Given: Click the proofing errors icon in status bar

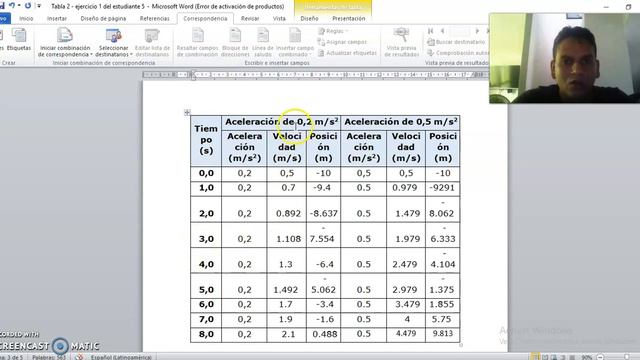Looking at the screenshot, I should click(79, 357).
